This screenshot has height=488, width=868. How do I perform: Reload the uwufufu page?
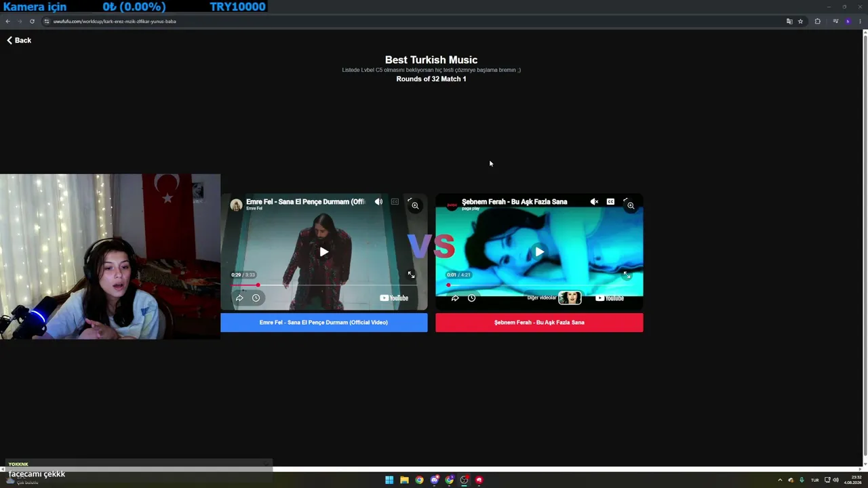(x=32, y=21)
